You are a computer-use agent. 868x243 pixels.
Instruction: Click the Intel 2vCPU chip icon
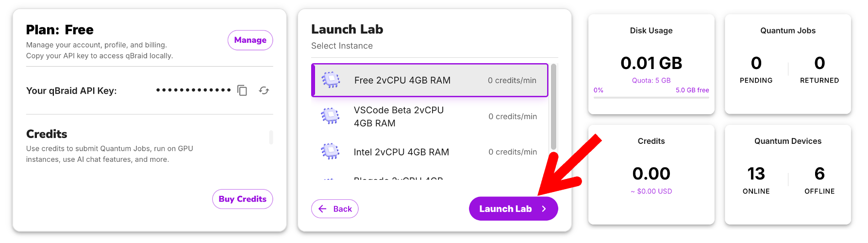tap(331, 152)
